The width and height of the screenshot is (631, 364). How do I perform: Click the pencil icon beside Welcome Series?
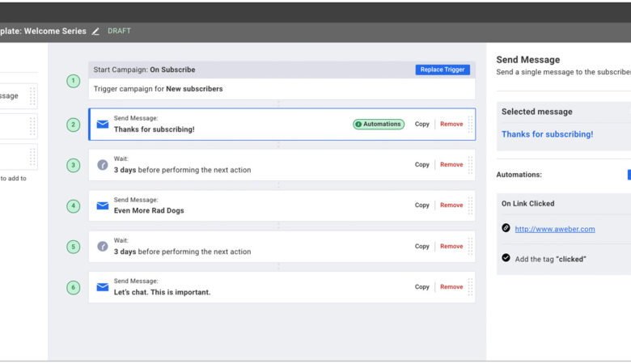point(95,32)
